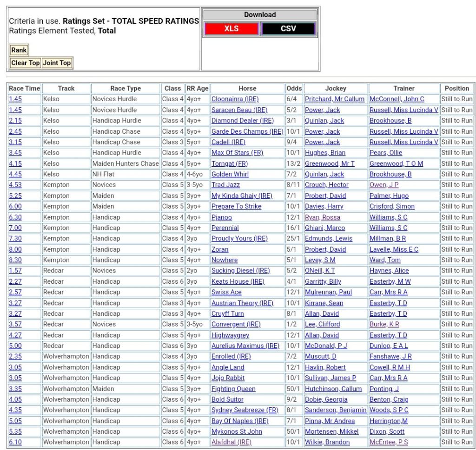Open trainer Pears, Ollie link
This screenshot has width=476, height=450.
coord(386,153)
